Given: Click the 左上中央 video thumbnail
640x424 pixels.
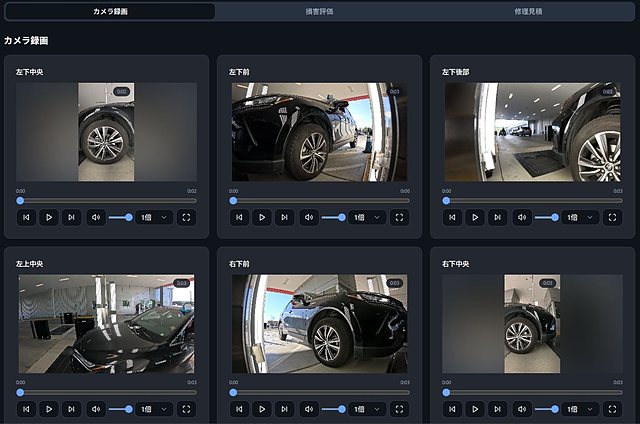Looking at the screenshot, I should [x=107, y=324].
